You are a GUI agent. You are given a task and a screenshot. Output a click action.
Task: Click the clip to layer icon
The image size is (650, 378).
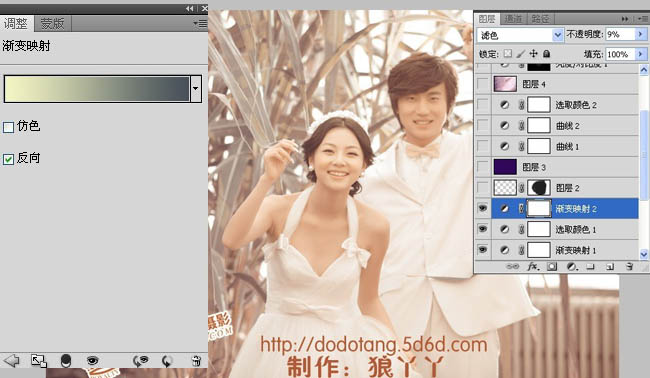coord(66,361)
